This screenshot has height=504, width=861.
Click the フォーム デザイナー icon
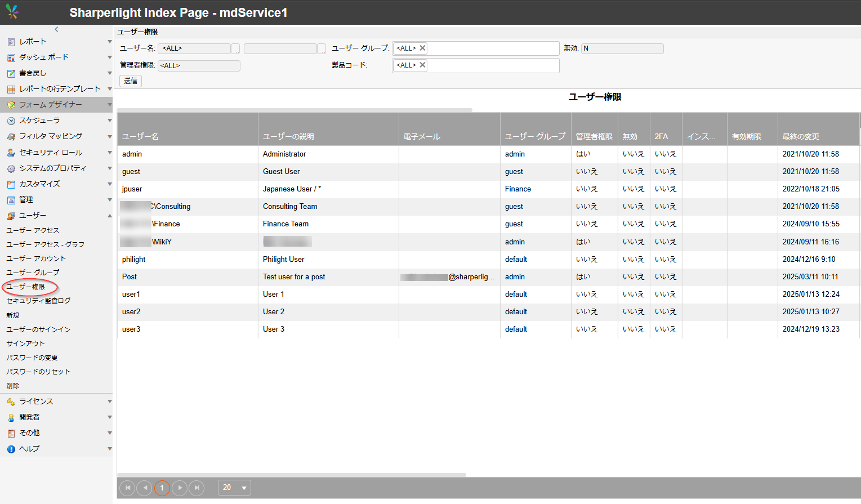tap(11, 105)
